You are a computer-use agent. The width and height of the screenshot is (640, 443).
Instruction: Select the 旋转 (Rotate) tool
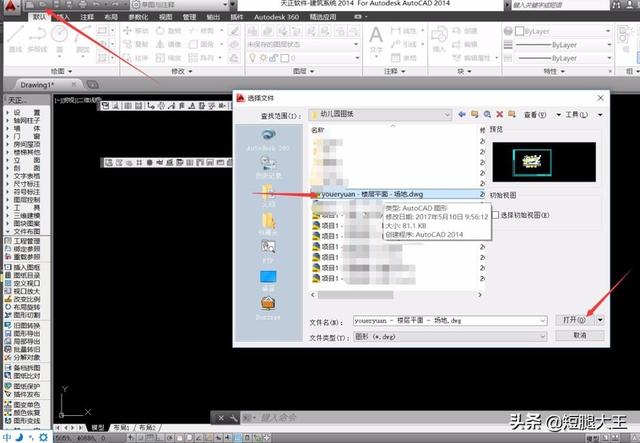[169, 31]
